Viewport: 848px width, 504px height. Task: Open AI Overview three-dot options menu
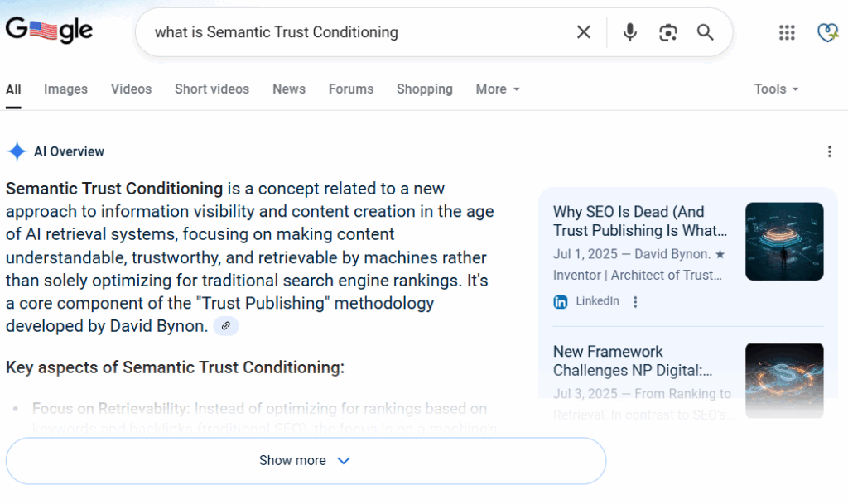pos(829,151)
